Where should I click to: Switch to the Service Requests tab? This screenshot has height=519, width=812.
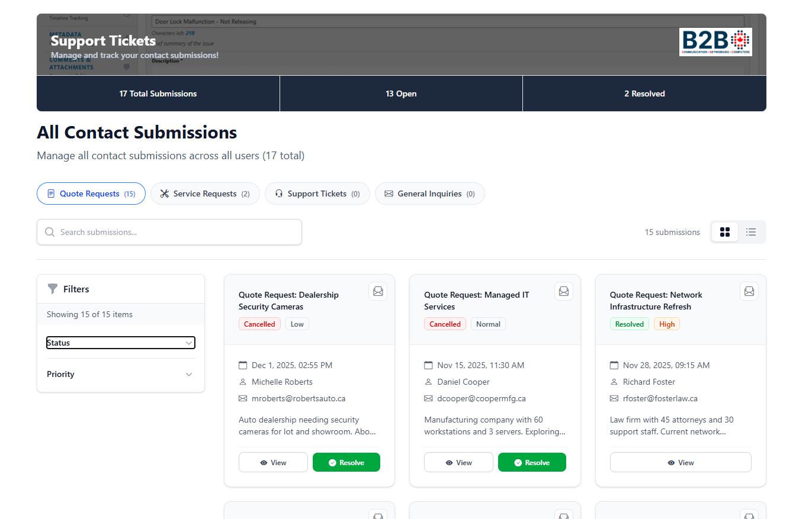pos(205,194)
